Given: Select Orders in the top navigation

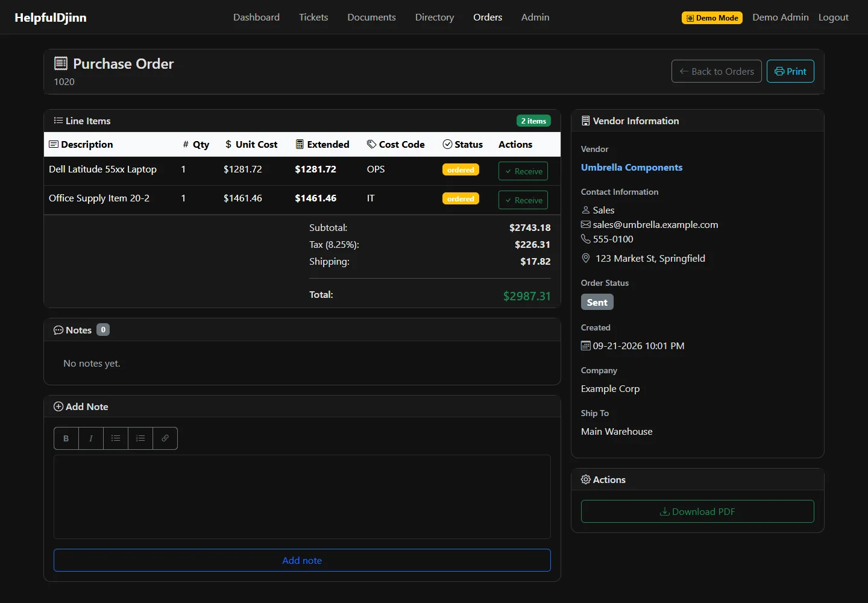Looking at the screenshot, I should [x=488, y=17].
